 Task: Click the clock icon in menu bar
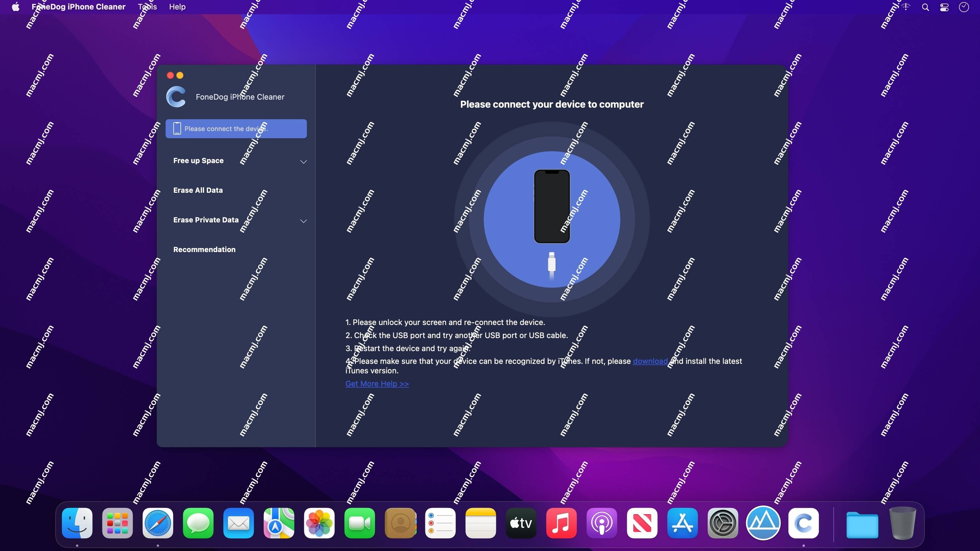tap(964, 7)
